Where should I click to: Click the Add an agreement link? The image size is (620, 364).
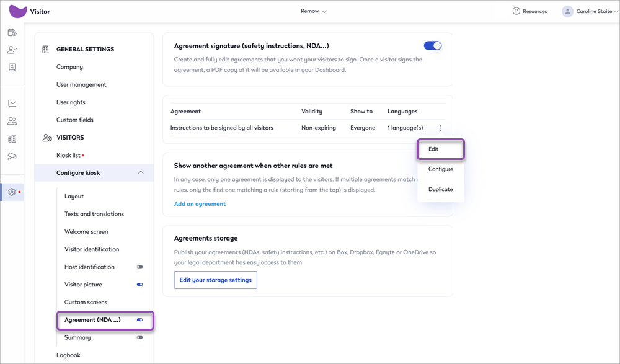click(200, 204)
